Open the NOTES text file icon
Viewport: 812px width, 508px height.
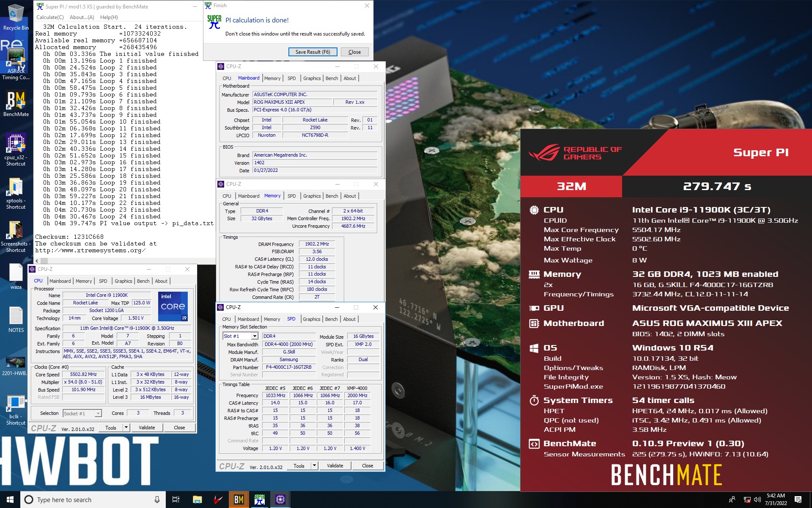[16, 319]
